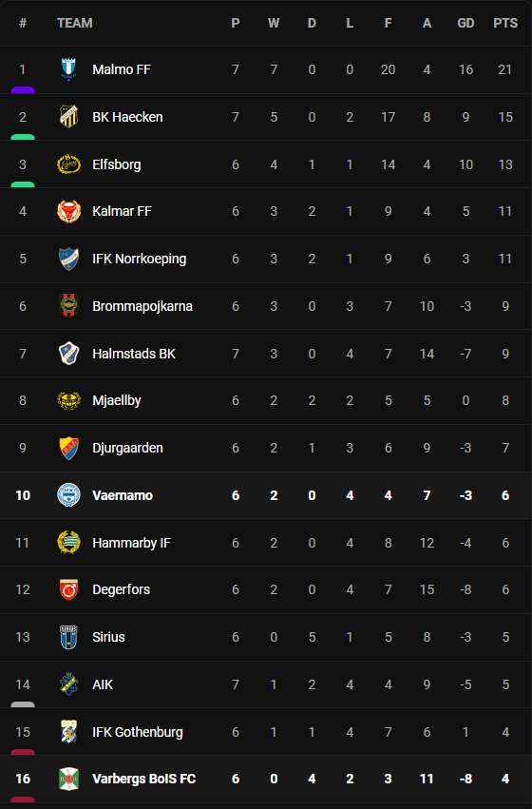Click the IFK Gothenburg team name
Image resolution: width=532 pixels, height=809 pixels.
pos(137,732)
